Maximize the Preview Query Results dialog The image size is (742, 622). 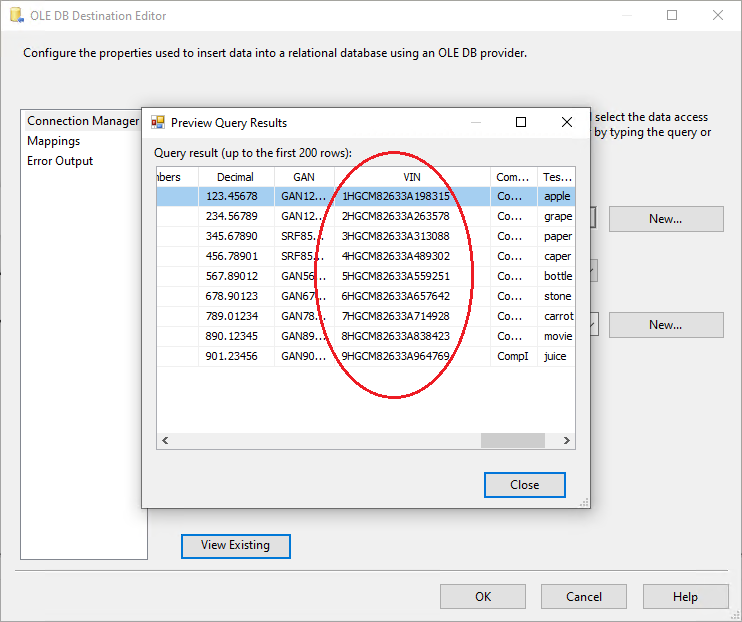[521, 122]
